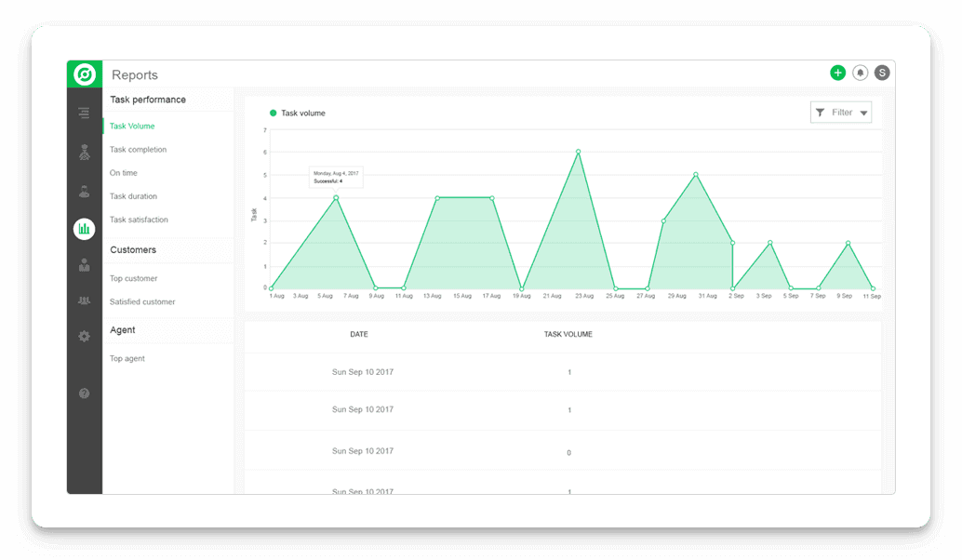Screen dimensions: 962x560
Task: Open the Task completion report
Action: pyautogui.click(x=138, y=150)
